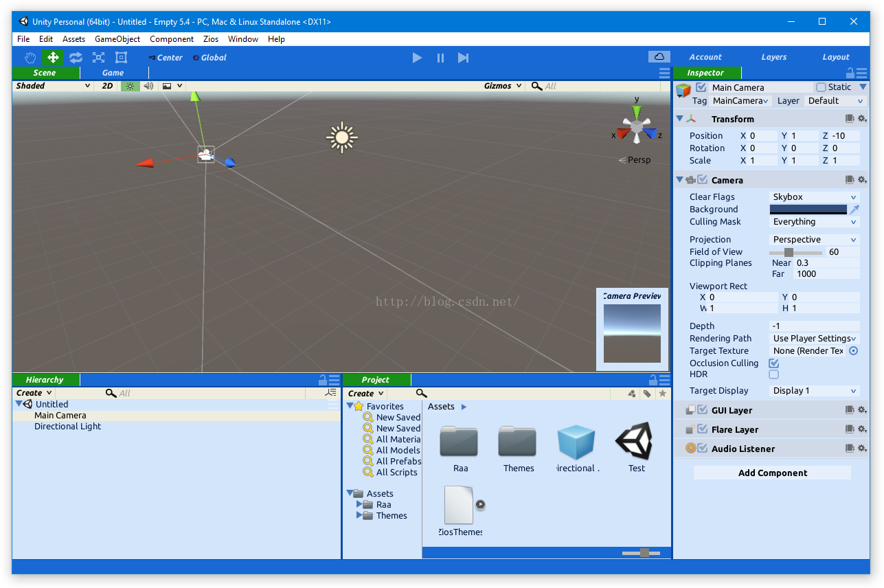Enable the HDR checkbox
The image size is (884, 588).
click(774, 374)
